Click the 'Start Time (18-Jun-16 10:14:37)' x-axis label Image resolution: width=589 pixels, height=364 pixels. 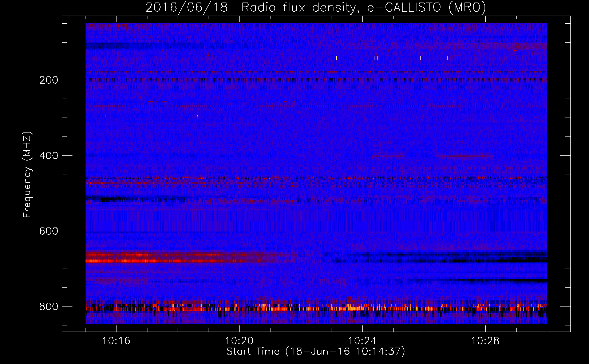coord(316,352)
